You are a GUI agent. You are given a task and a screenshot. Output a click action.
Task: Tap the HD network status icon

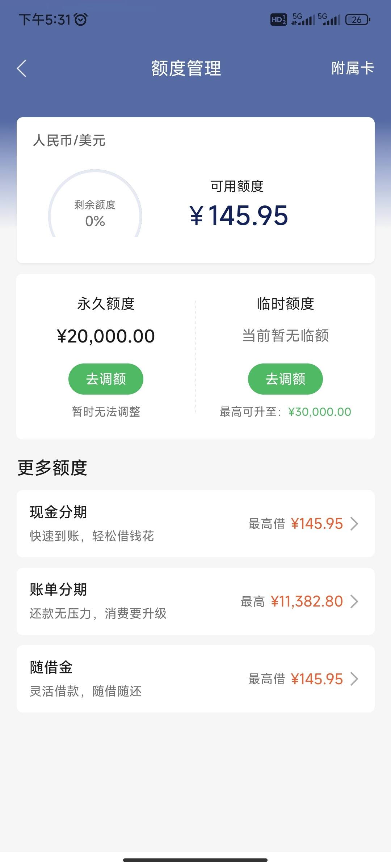(278, 20)
